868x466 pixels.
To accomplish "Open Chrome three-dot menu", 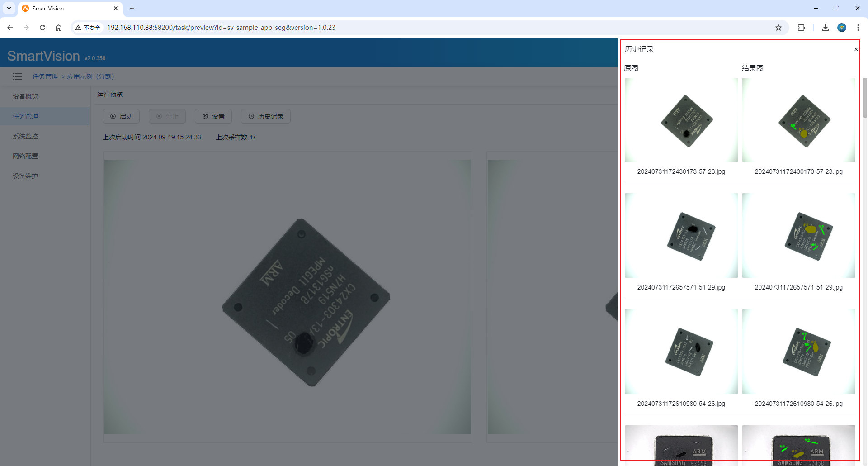I will [858, 28].
